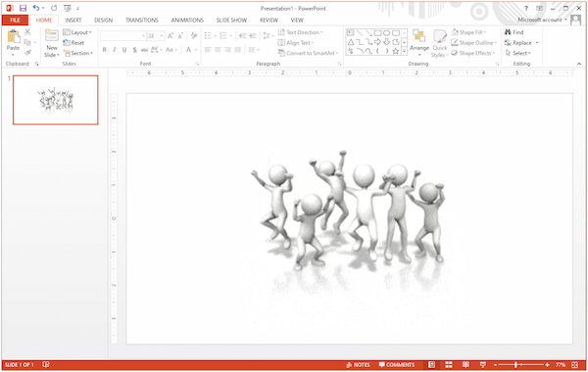Viewport: 588px width, 372px height.
Task: Switch to the TRANSITIONS tab
Action: coord(142,21)
